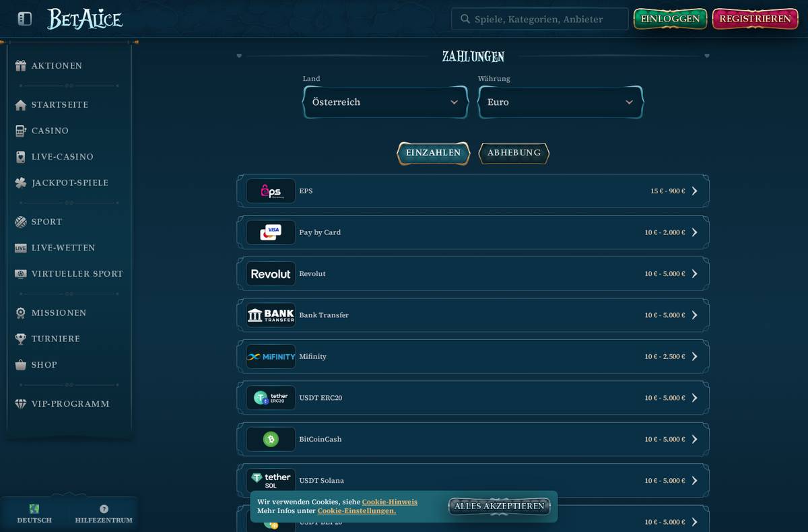Expand the Bank Transfer row chevron

pyautogui.click(x=695, y=315)
